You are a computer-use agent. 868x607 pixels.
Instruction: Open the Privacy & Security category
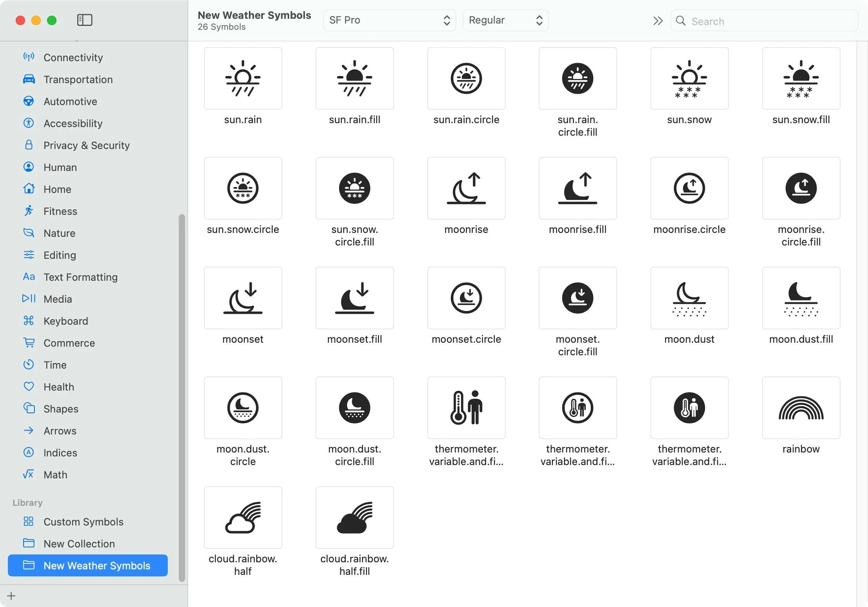pos(88,145)
